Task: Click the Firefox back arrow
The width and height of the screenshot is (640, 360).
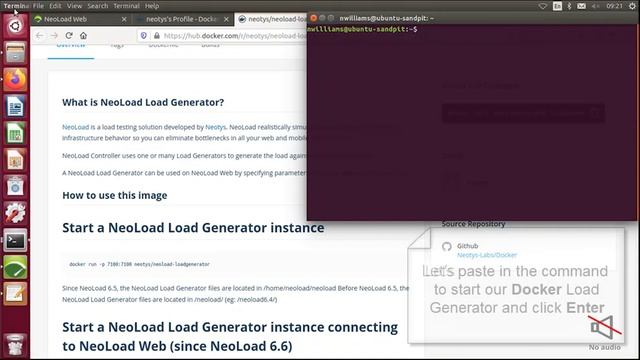Action: [x=40, y=36]
